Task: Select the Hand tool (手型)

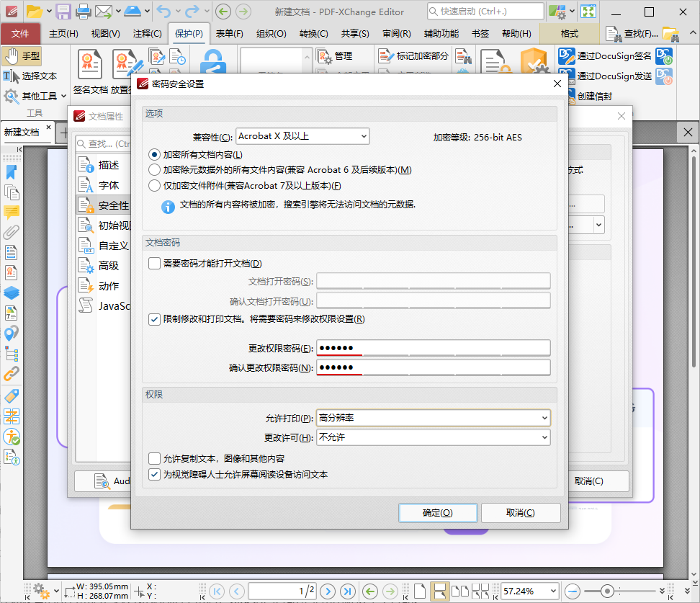Action: coord(22,55)
